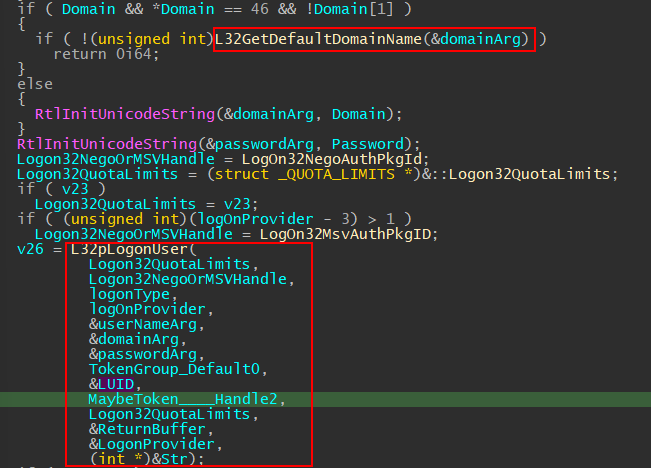
Task: Click '::Logon32QuotaLimits' global reference
Action: point(520,174)
